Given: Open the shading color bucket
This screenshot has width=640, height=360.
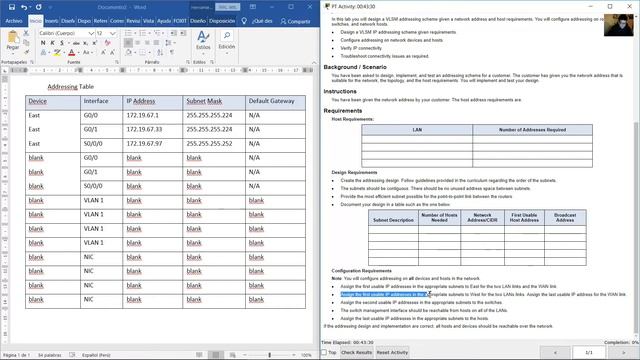Looking at the screenshot, I should point(129,53).
